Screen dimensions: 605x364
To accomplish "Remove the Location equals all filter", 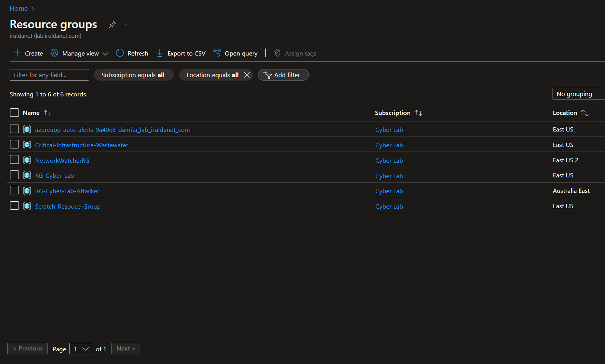I will [x=247, y=75].
